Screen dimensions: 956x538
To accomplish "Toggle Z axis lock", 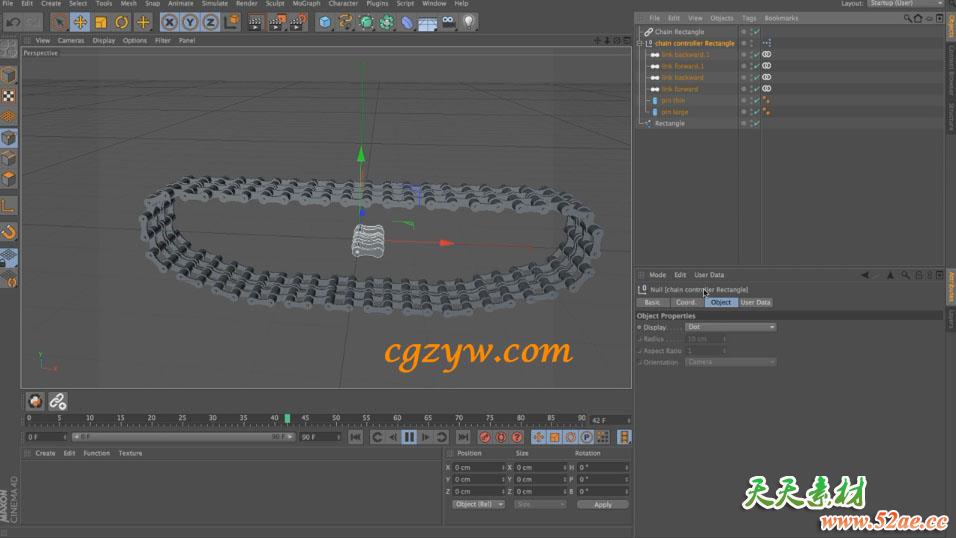I will click(211, 23).
